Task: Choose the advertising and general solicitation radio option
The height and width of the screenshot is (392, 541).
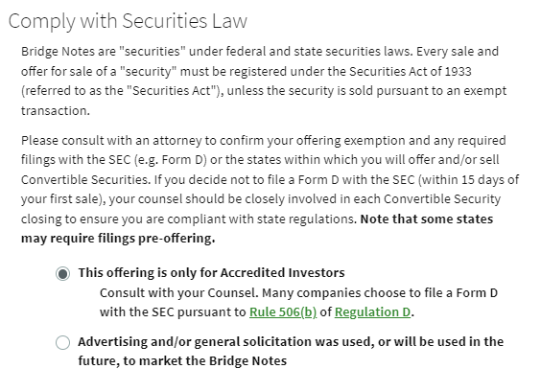Action: pos(62,343)
